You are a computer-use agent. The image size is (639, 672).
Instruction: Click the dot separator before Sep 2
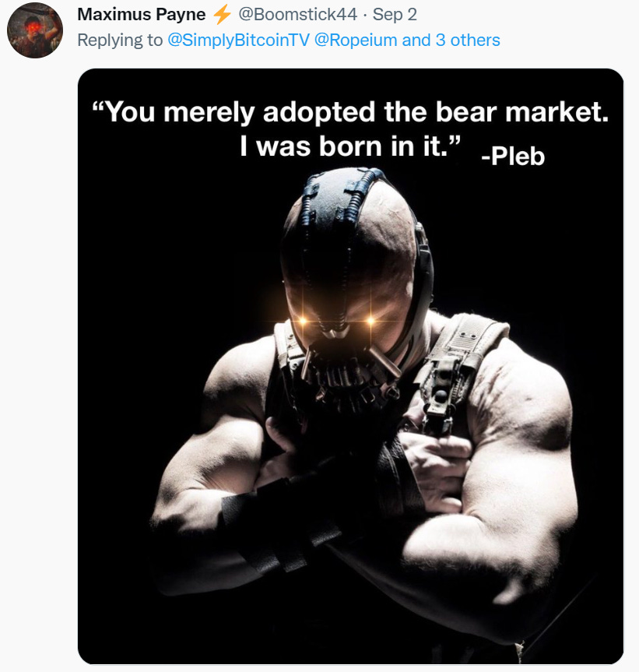[x=365, y=16]
